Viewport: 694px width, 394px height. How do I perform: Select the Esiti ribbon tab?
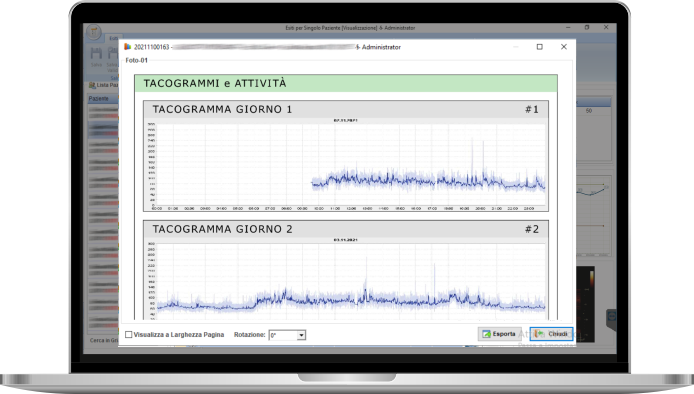coord(114,39)
